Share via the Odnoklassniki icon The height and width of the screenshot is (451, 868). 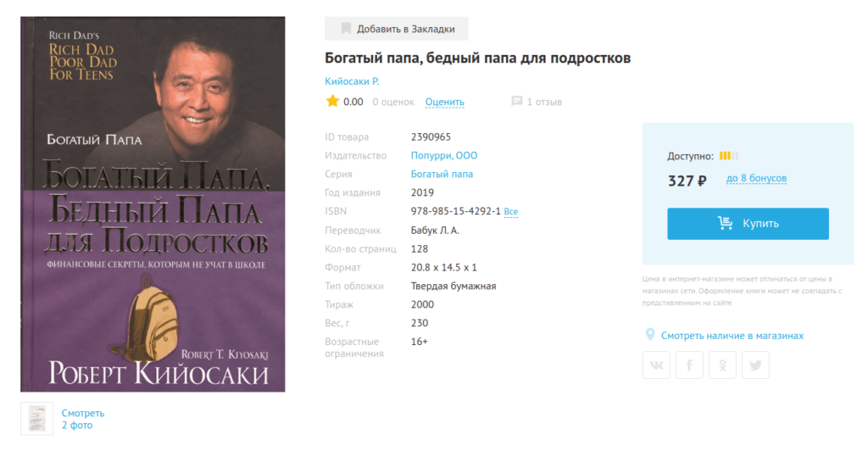pos(722,365)
